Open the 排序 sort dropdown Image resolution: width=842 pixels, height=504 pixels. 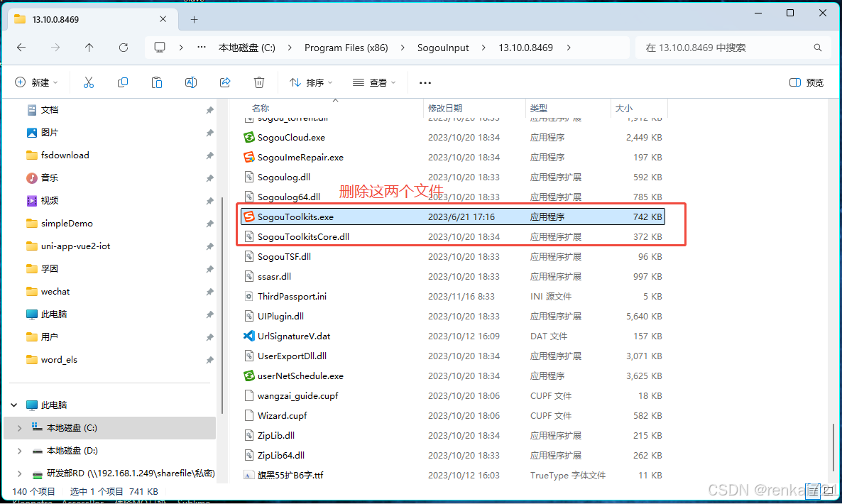(x=312, y=82)
